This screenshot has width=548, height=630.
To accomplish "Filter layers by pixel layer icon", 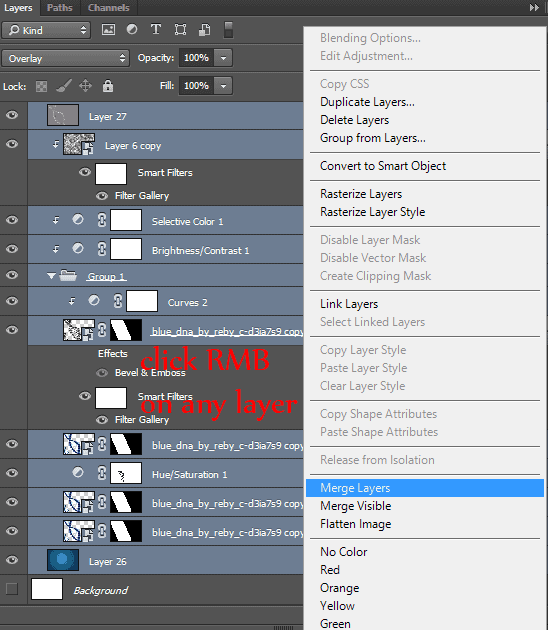I will click(x=108, y=30).
